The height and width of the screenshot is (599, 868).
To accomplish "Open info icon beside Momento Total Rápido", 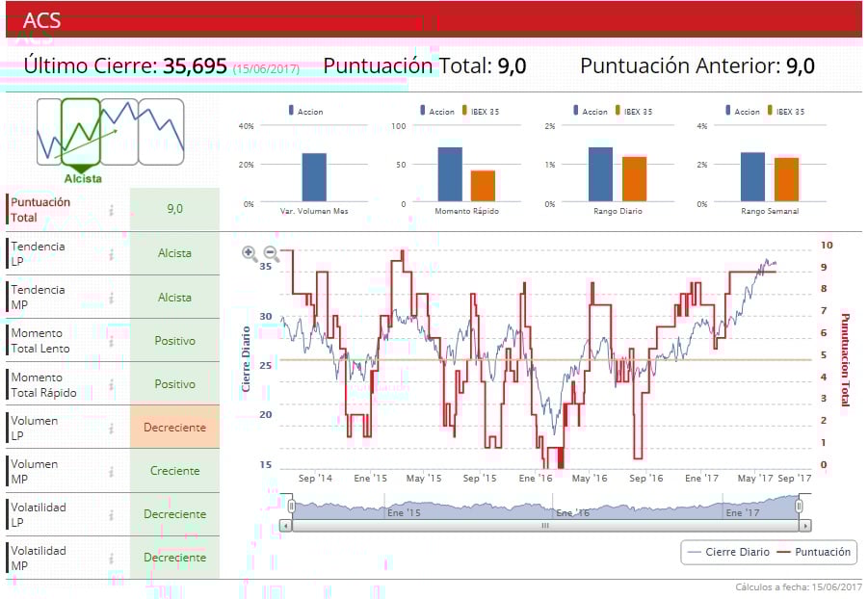I will (x=111, y=385).
